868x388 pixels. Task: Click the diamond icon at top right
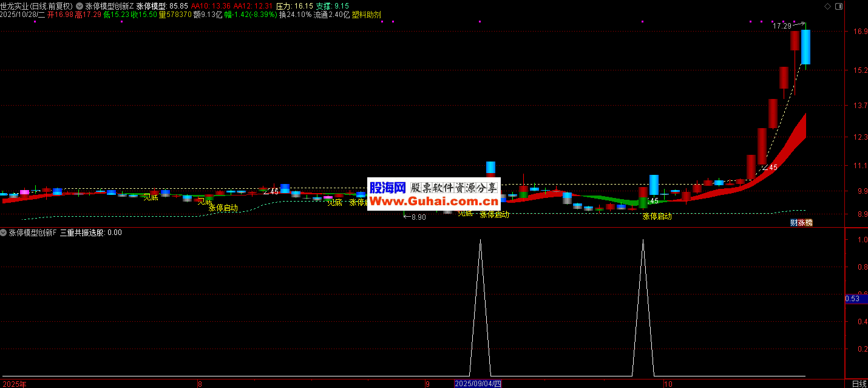(x=827, y=6)
